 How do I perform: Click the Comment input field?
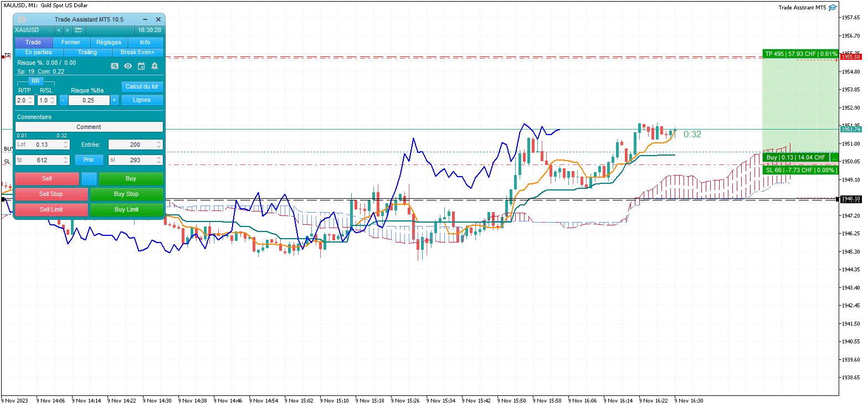pos(89,127)
